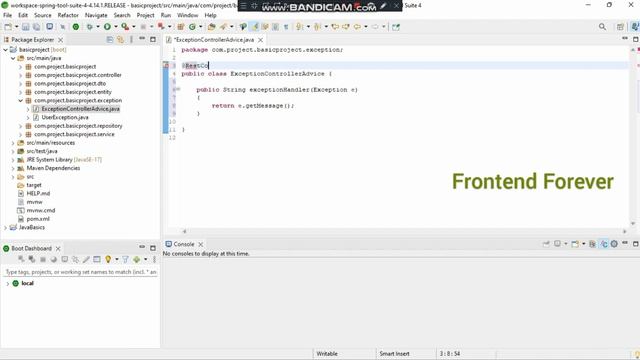Open the Window menu

click(187, 15)
